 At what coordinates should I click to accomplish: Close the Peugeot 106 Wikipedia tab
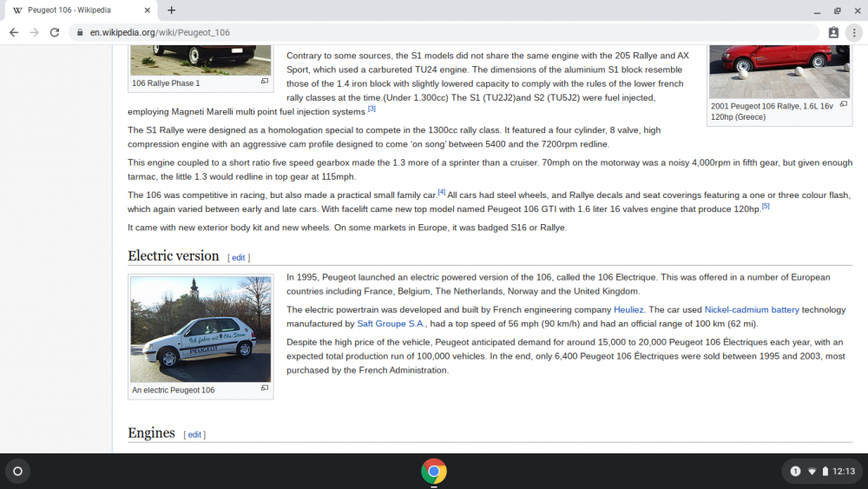[x=148, y=10]
